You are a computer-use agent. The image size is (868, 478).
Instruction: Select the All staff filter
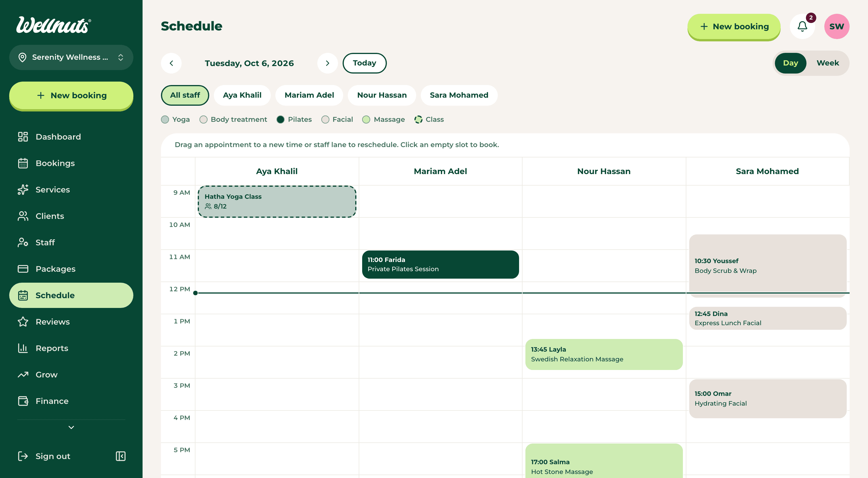pyautogui.click(x=185, y=95)
